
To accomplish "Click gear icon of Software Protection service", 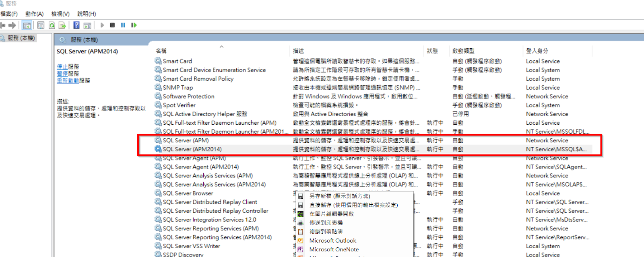I will click(x=158, y=96).
